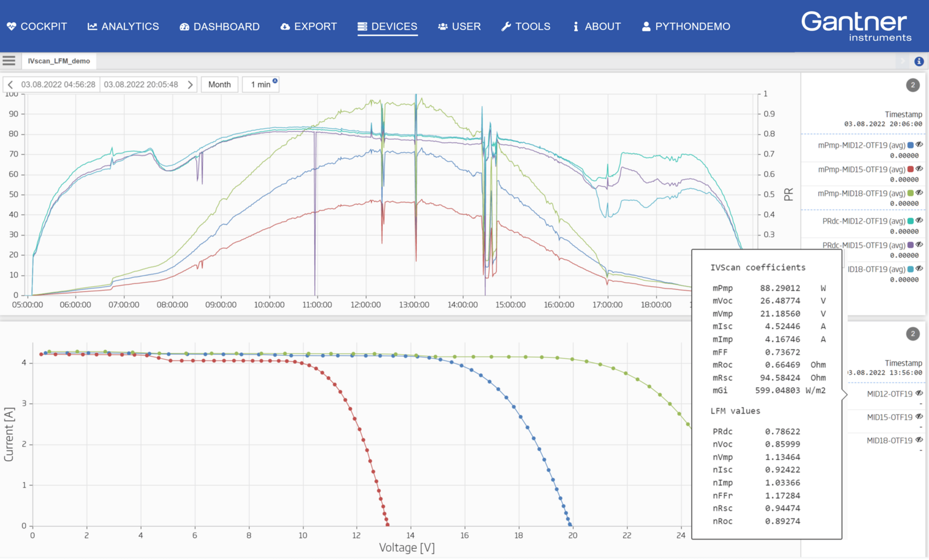Toggle visibility of PRdc-MID15-OTF19 series

pos(919,245)
